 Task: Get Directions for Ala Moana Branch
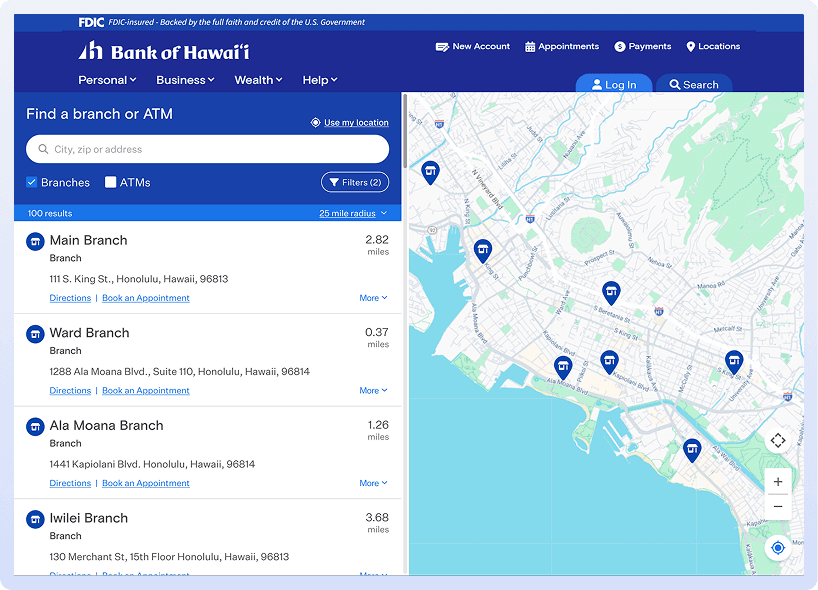tap(70, 483)
